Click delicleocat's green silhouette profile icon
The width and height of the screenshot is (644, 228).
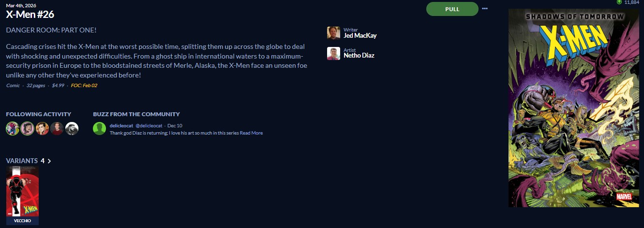[99, 128]
